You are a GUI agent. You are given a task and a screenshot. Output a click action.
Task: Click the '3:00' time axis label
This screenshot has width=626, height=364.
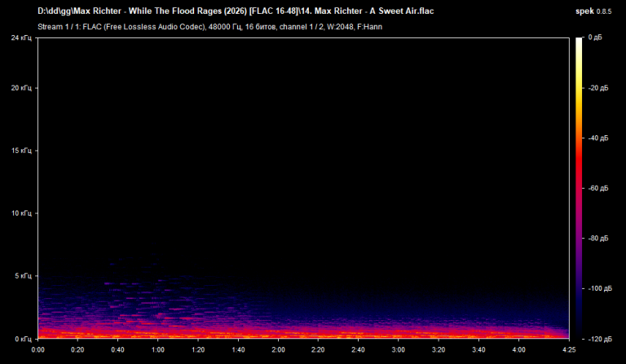coord(398,350)
